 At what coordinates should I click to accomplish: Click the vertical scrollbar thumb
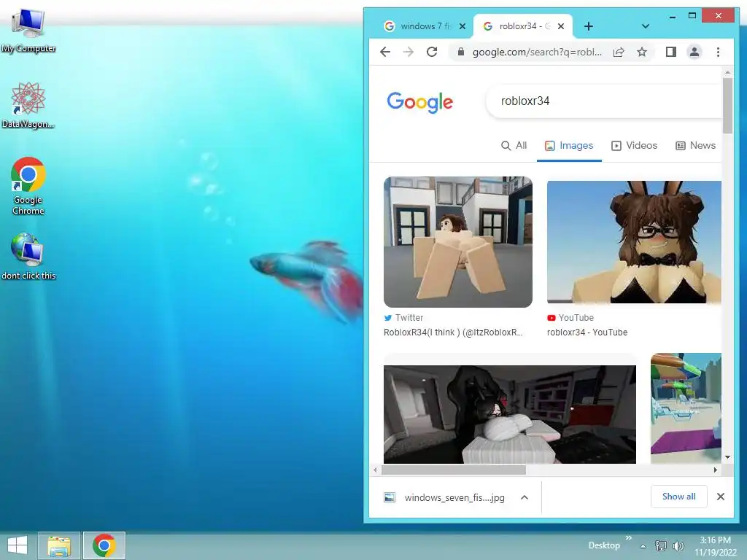pos(727,105)
